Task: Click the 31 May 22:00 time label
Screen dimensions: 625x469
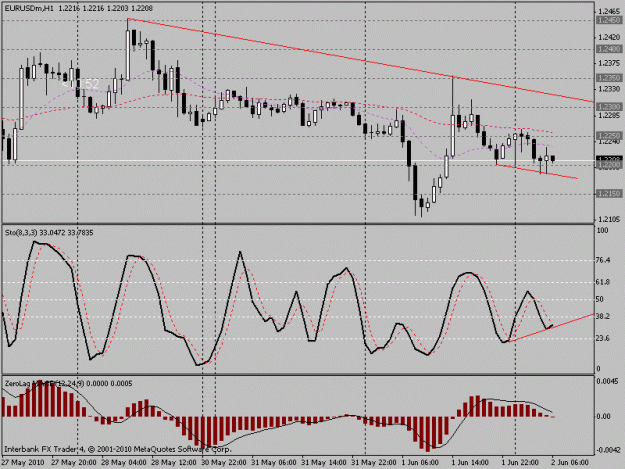Action: (x=374, y=463)
